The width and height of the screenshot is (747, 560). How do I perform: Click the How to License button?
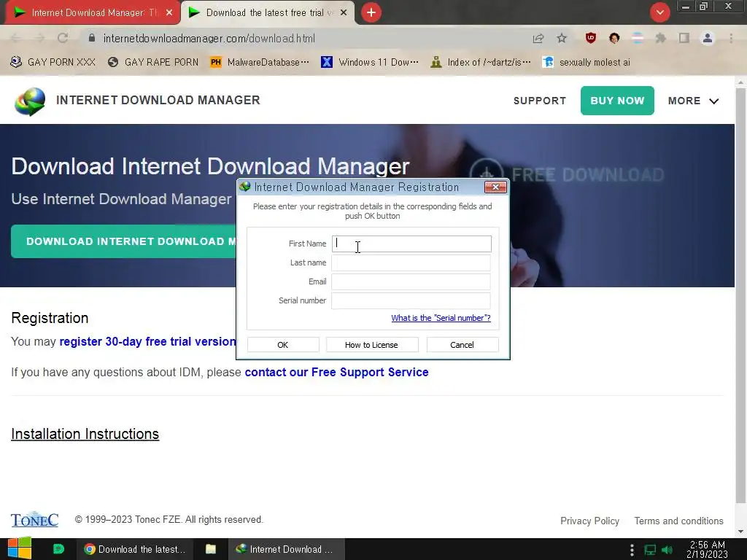pos(371,345)
